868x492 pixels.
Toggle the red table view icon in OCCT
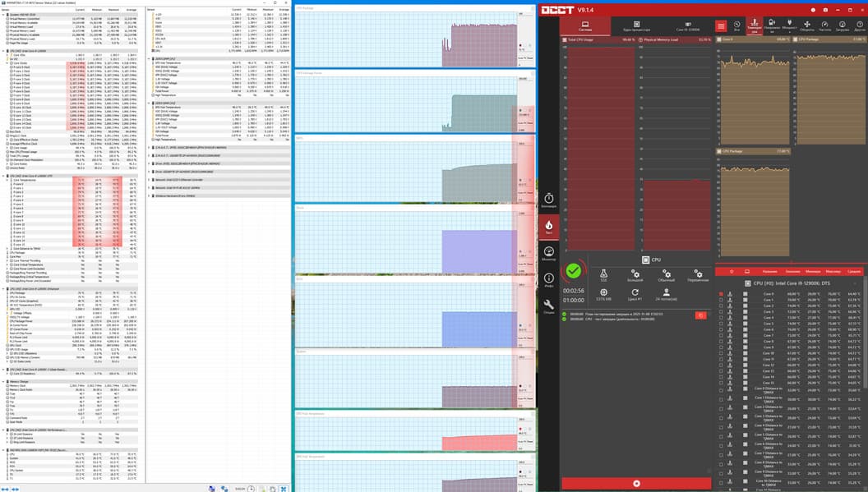click(x=721, y=26)
